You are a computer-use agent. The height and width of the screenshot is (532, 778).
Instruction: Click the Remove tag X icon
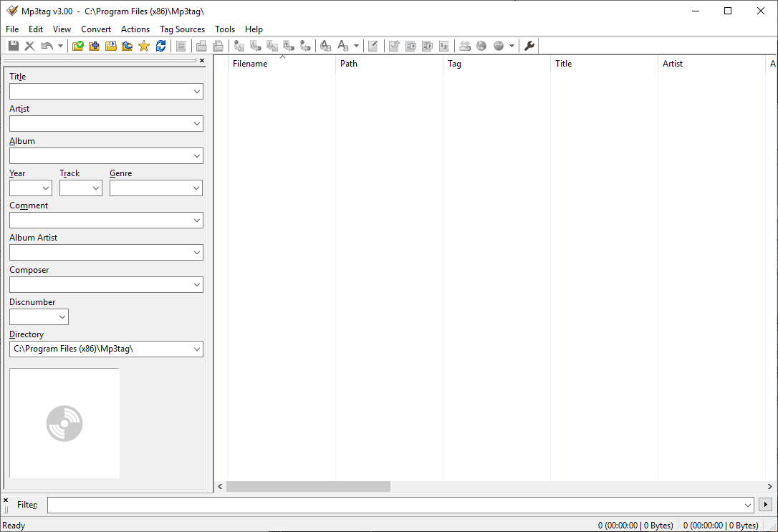coord(30,46)
